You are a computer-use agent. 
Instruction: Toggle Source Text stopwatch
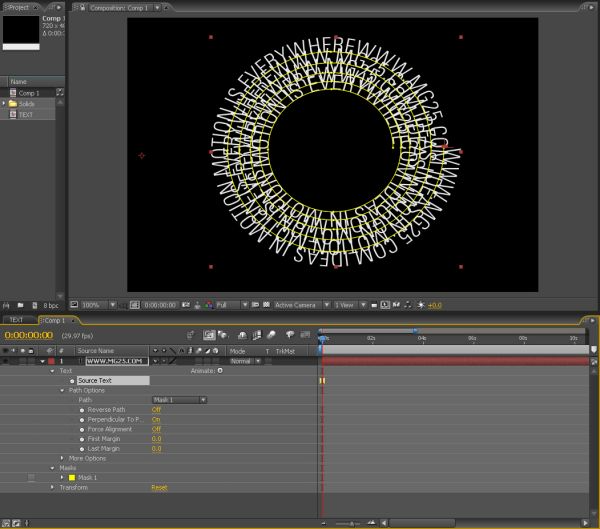click(x=72, y=381)
